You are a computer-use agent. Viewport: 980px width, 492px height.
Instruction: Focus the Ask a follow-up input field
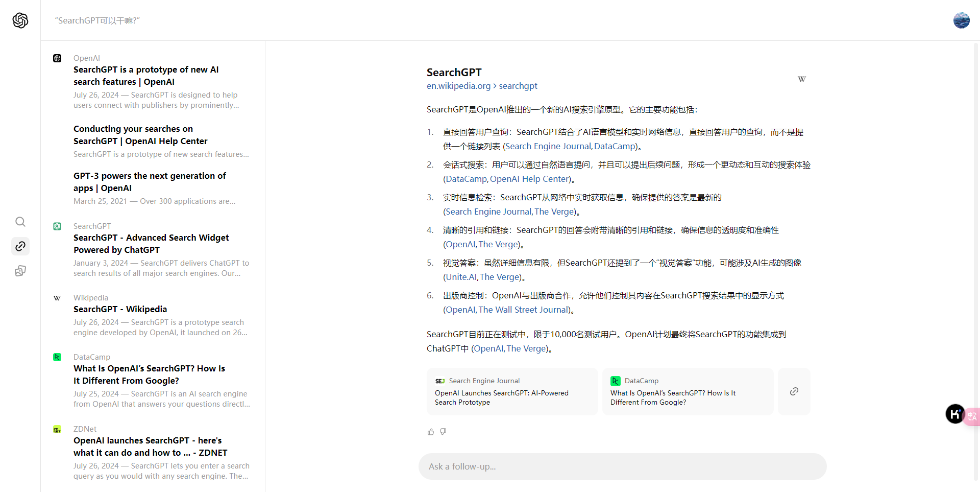[623, 466]
